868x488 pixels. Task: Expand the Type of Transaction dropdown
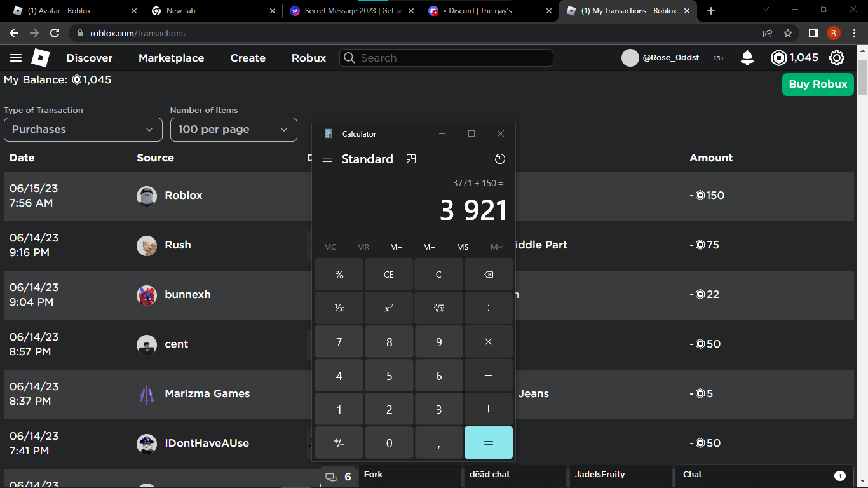[83, 130]
